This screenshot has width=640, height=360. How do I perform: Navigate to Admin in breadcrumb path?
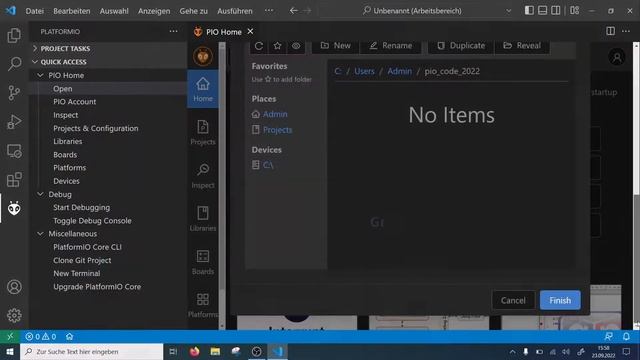point(400,71)
